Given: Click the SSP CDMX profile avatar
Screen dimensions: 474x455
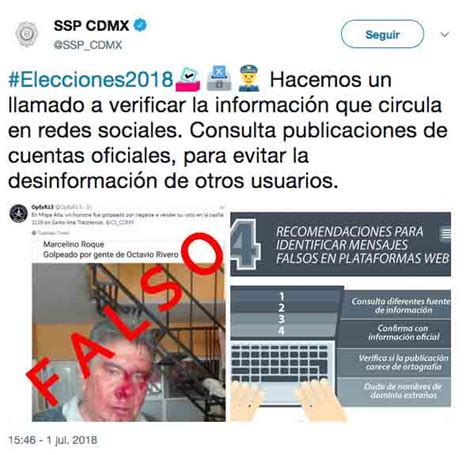Looking at the screenshot, I should pyautogui.click(x=26, y=34).
